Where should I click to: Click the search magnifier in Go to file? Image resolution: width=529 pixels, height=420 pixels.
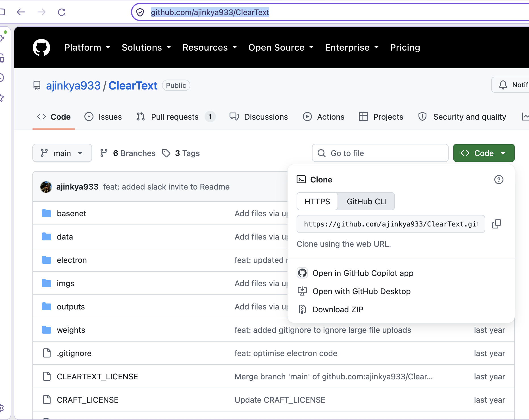[322, 153]
